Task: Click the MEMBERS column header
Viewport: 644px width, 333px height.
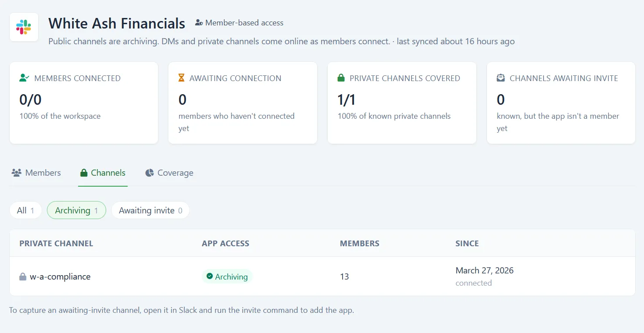Action: 360,243
